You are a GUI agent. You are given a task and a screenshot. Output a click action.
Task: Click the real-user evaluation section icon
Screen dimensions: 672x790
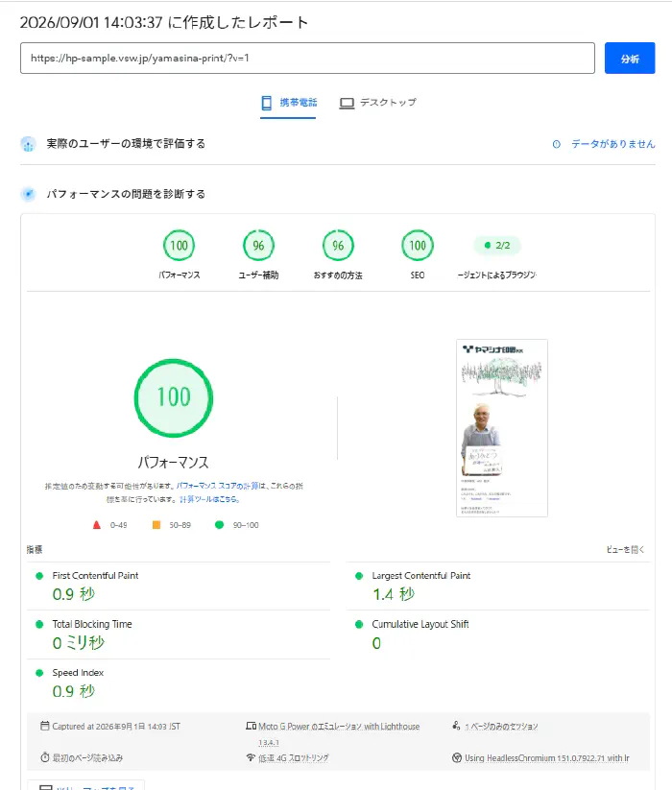click(x=28, y=145)
